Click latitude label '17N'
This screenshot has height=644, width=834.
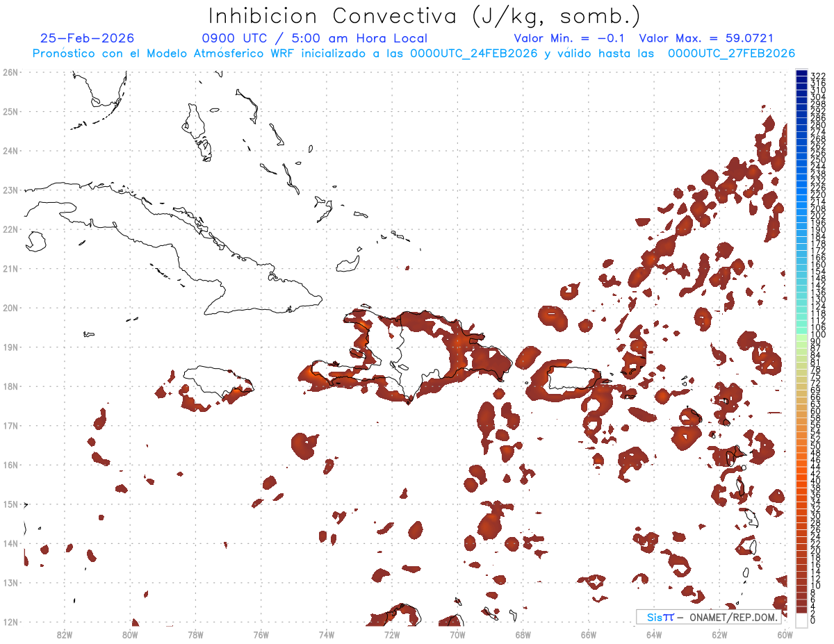click(10, 425)
